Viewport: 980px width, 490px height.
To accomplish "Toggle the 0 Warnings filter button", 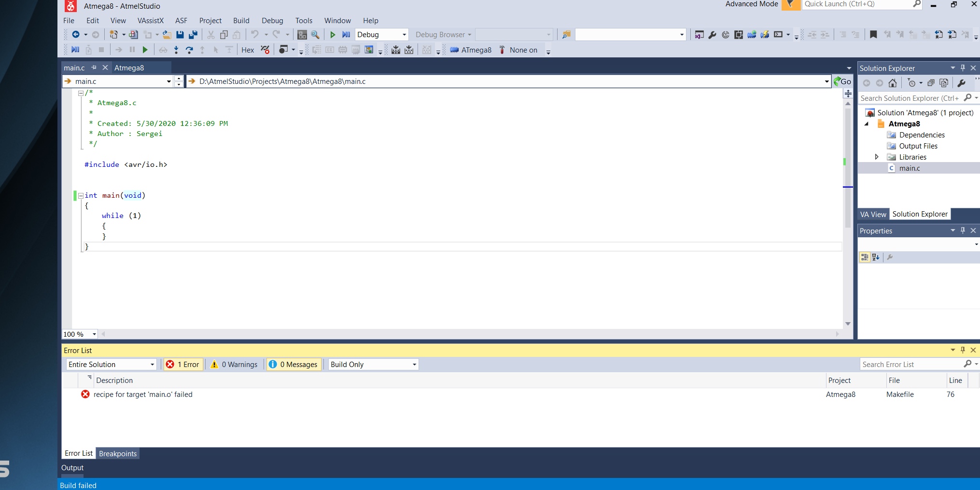I will [235, 365].
